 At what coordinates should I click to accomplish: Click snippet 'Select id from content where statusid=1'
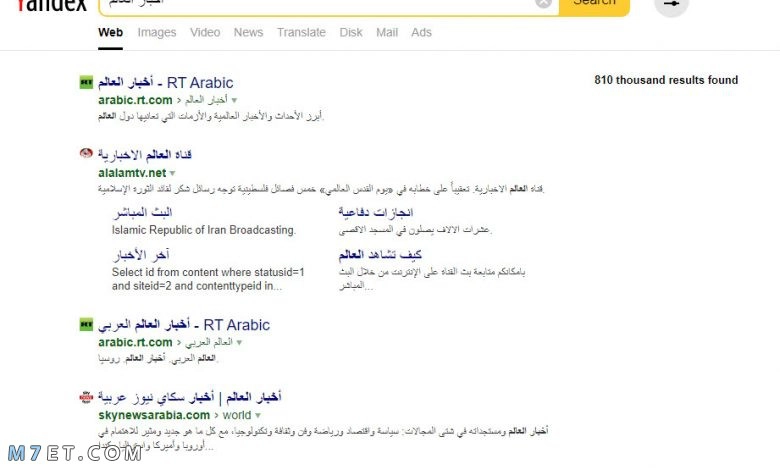pos(208,272)
